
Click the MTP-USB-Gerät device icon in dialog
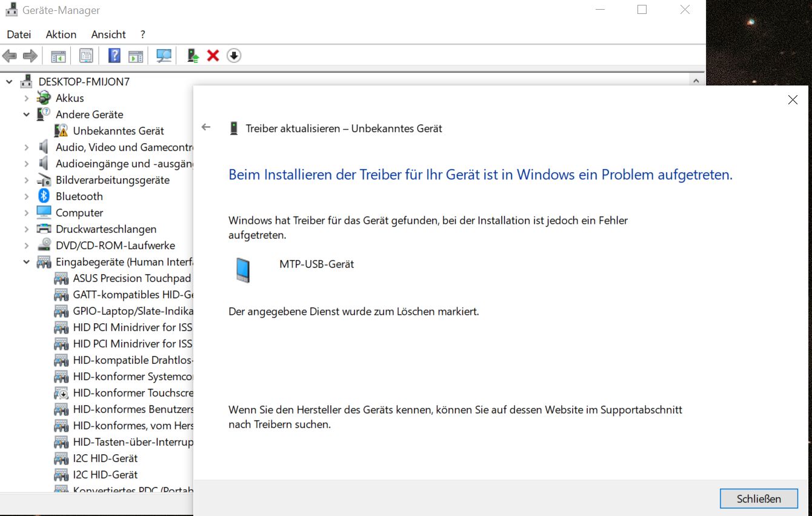(x=243, y=269)
